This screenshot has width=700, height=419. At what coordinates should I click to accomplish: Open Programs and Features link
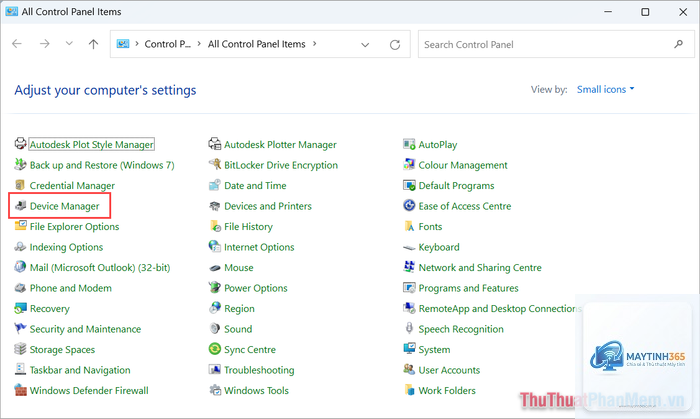468,288
